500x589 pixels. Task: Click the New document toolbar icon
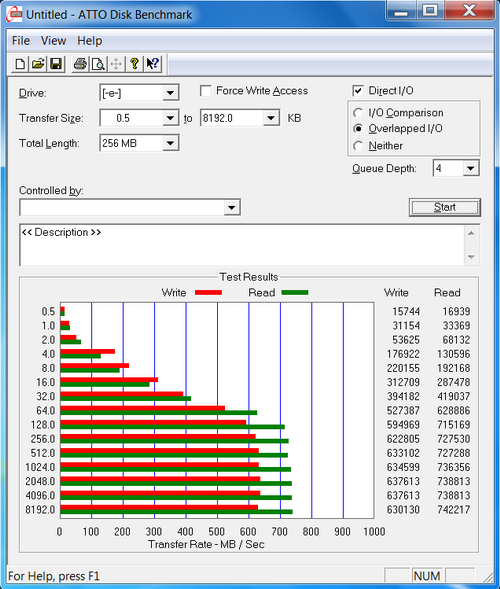click(x=20, y=64)
